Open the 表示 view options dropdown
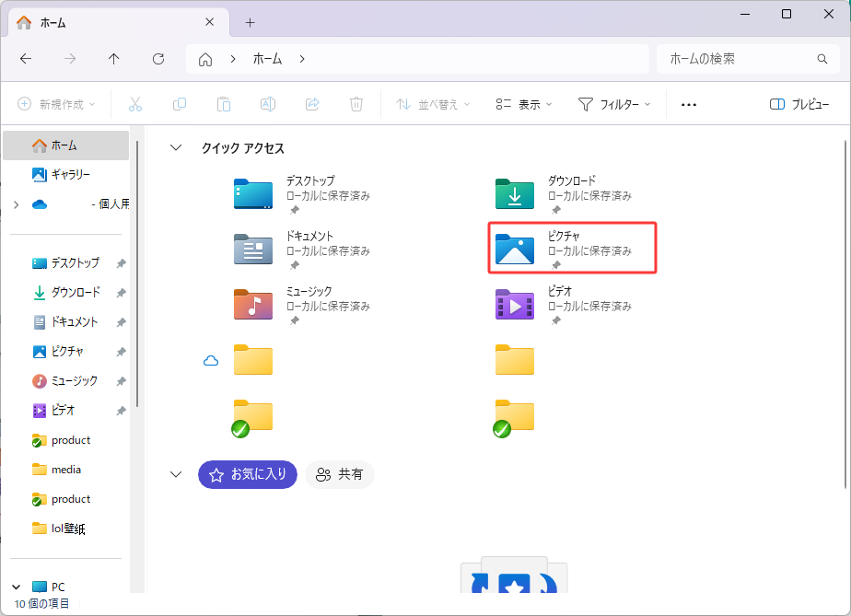This screenshot has height=616, width=851. [522, 104]
